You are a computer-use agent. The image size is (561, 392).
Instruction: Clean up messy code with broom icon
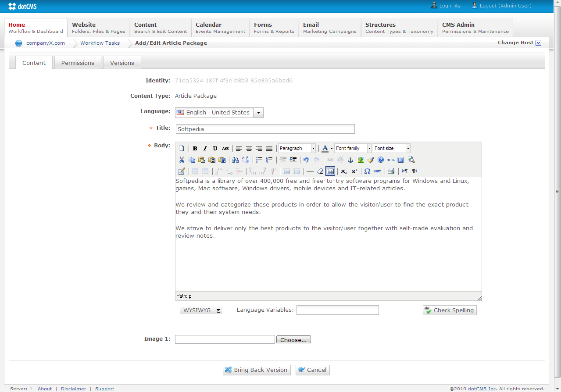[371, 160]
